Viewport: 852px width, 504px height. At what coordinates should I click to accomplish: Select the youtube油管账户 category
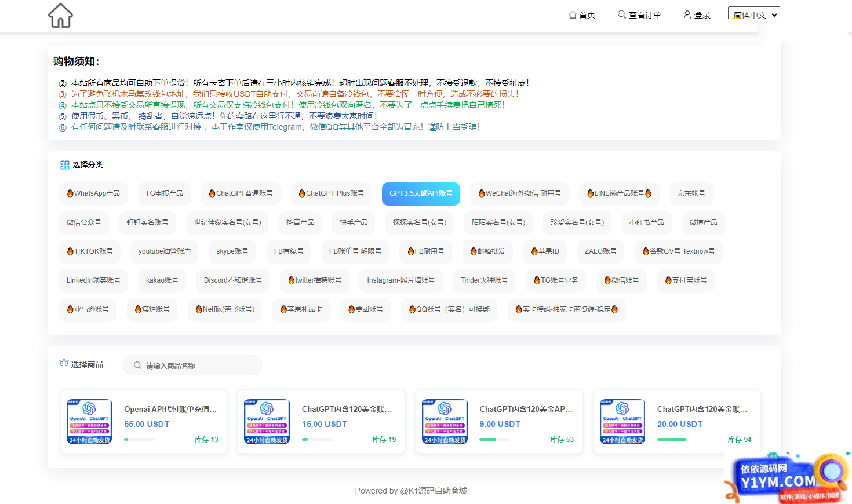165,251
